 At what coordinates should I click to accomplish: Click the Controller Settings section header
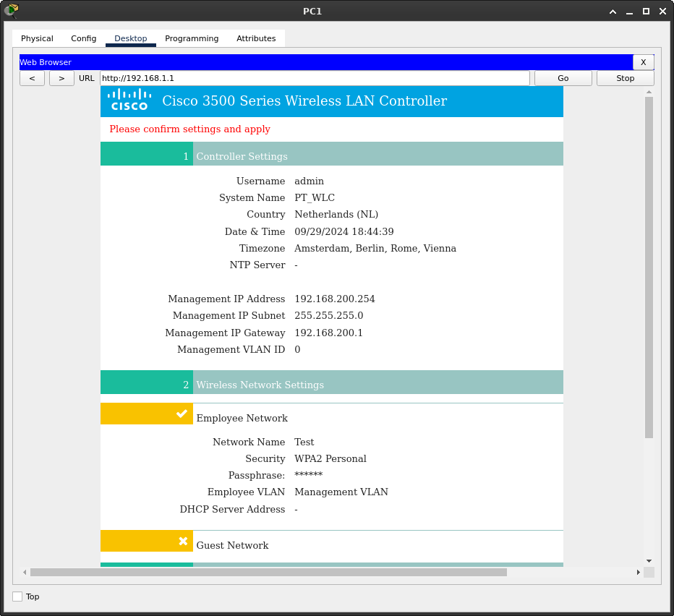(242, 156)
